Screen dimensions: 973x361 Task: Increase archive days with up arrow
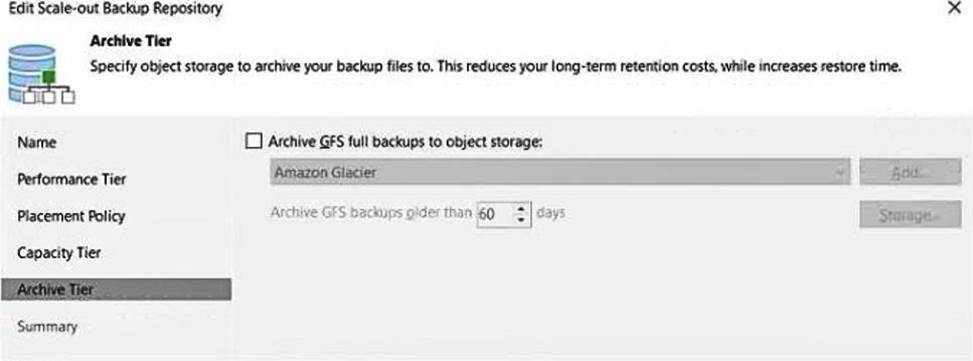[x=521, y=208]
